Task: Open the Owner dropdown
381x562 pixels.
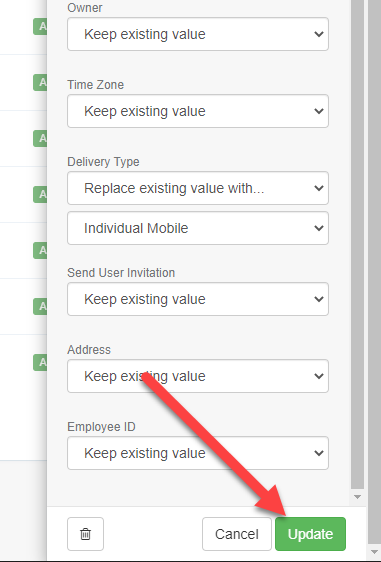Action: point(198,34)
